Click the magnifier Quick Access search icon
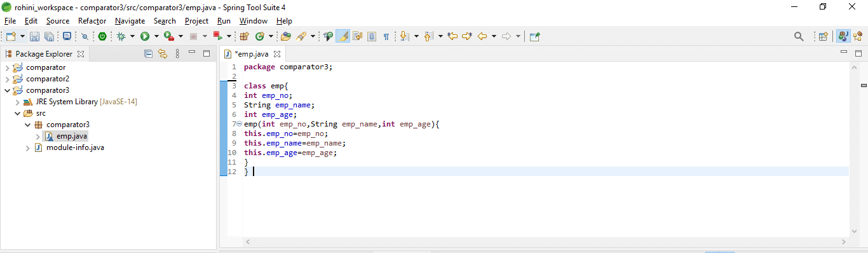Image resolution: width=868 pixels, height=253 pixels. point(799,37)
